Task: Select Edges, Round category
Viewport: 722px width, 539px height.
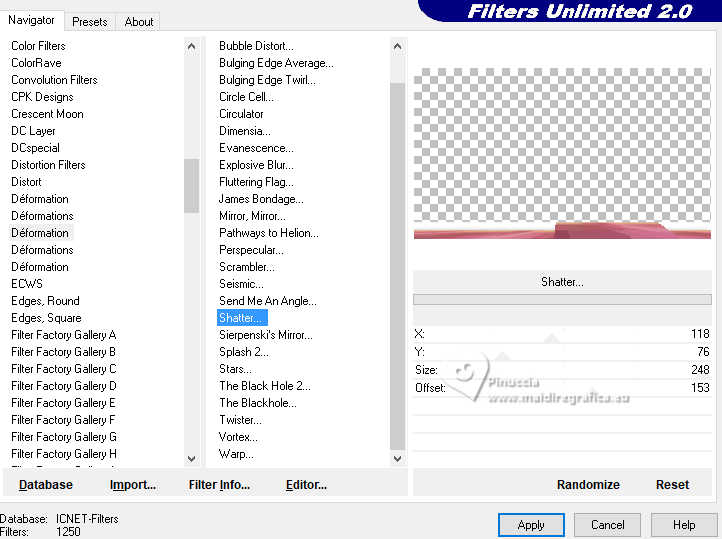Action: (45, 301)
